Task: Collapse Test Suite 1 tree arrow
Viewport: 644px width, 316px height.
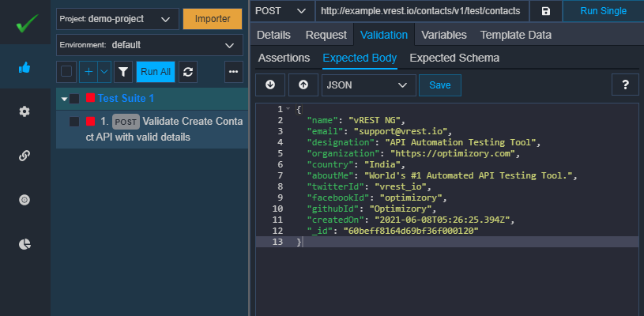Action: [x=64, y=99]
